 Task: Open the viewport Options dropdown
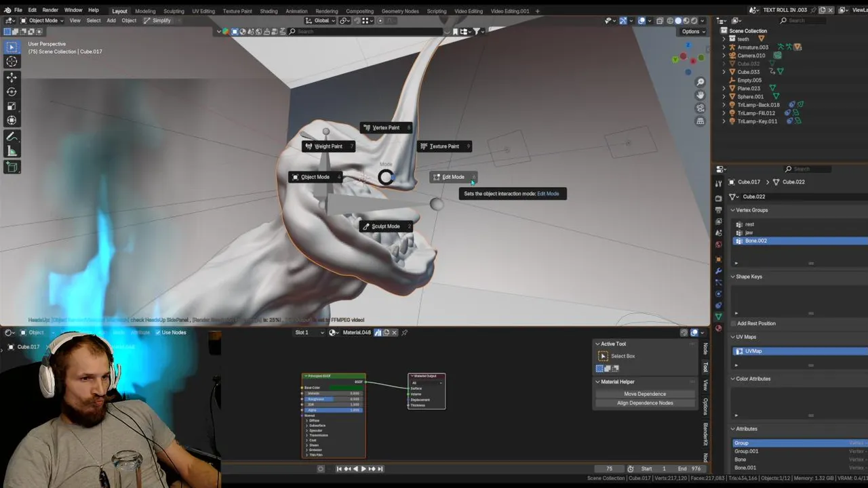[x=693, y=31]
